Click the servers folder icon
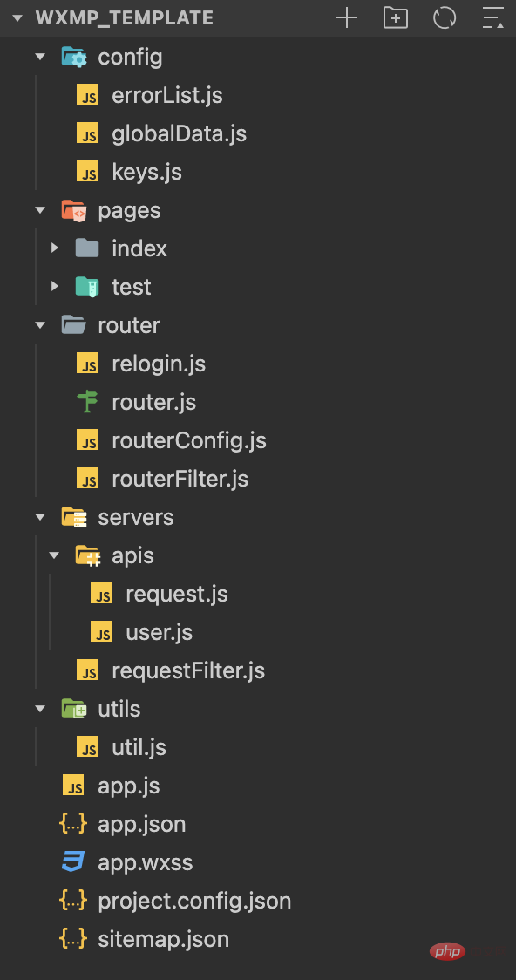This screenshot has height=980, width=516. point(74,517)
